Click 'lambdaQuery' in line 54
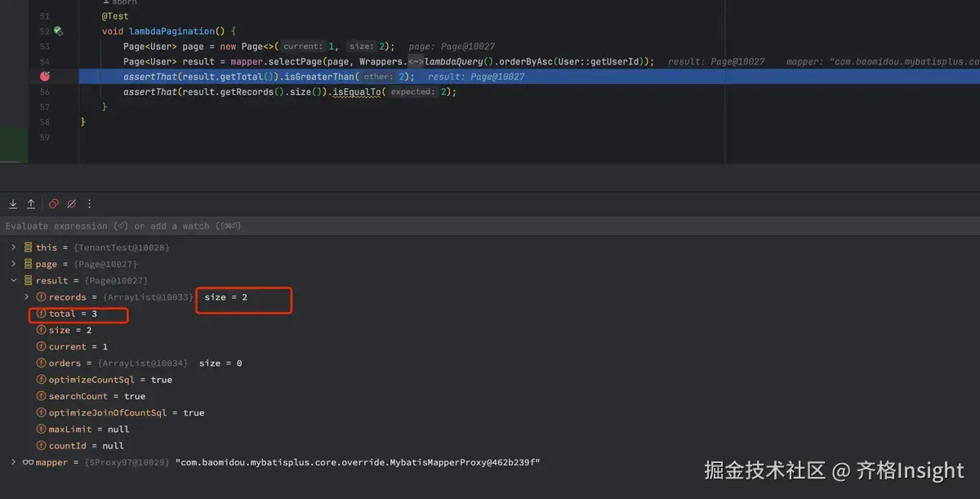 pyautogui.click(x=454, y=61)
